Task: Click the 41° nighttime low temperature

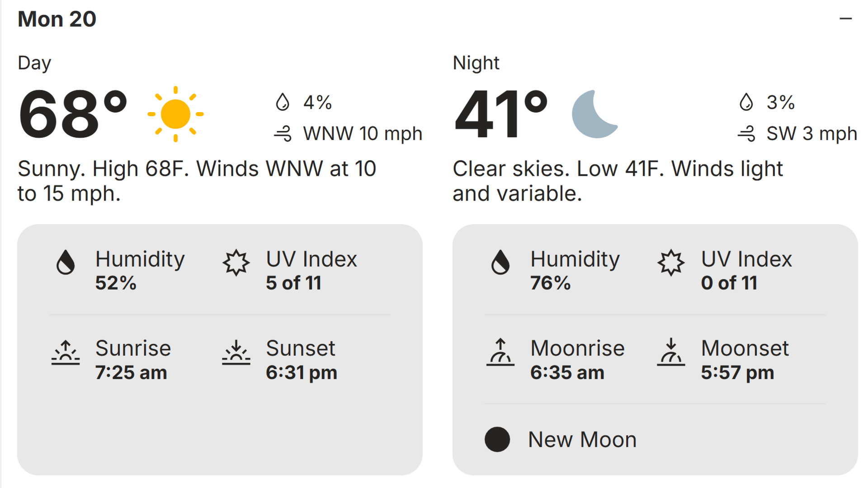Action: 501,114
